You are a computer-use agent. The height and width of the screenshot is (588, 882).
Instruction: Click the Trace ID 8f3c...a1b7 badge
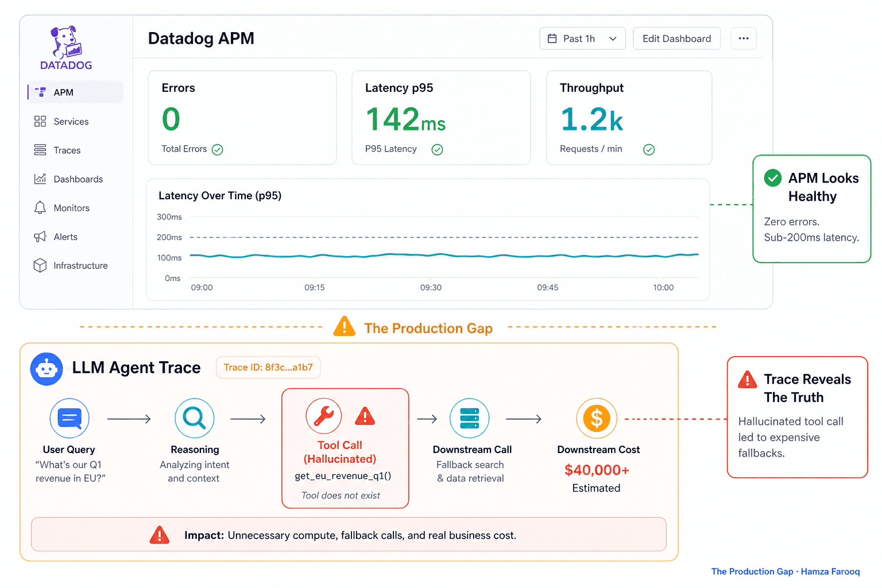[x=268, y=367]
